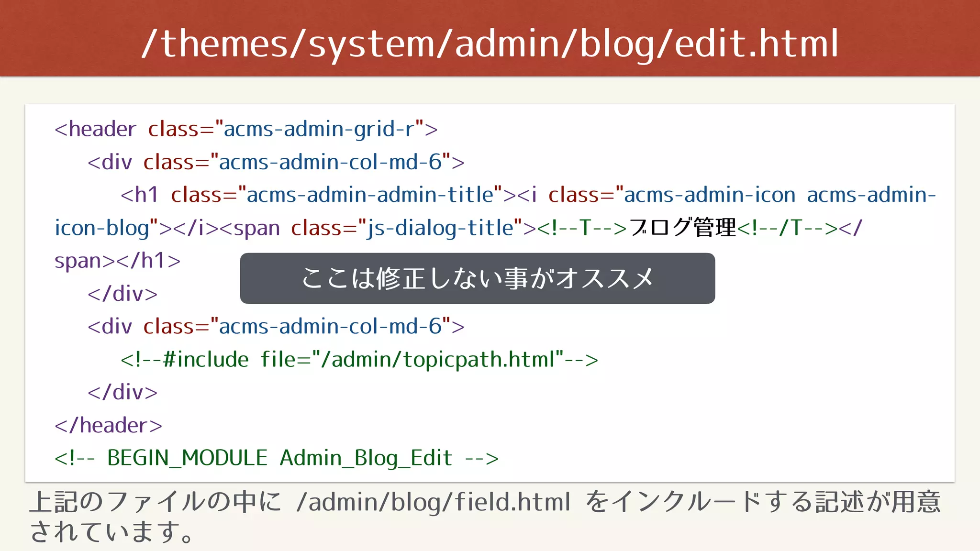Image resolution: width=980 pixels, height=551 pixels.
Task: Click the dark callout ここは修正しない事がオススメ
Action: click(478, 278)
